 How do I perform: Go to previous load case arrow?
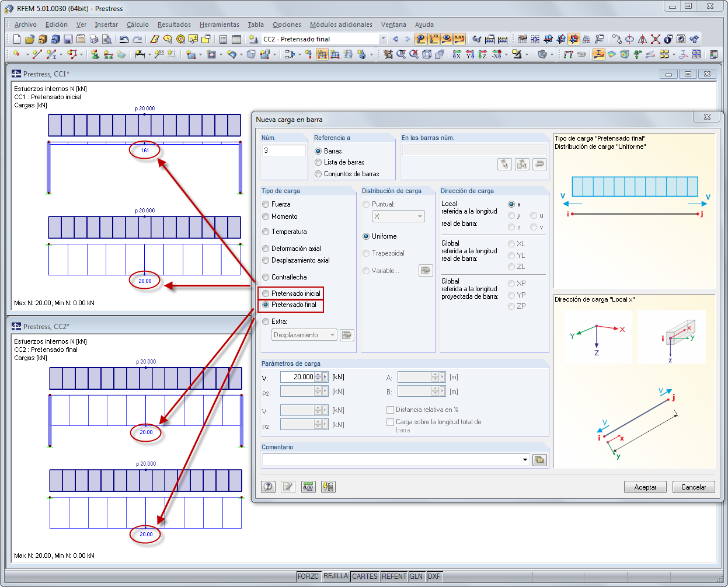[x=395, y=39]
